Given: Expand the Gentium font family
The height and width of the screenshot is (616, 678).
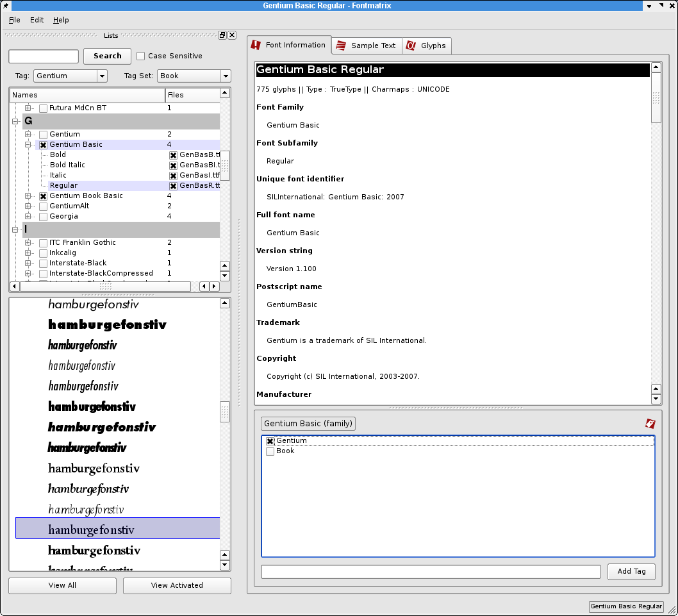Looking at the screenshot, I should pyautogui.click(x=28, y=134).
